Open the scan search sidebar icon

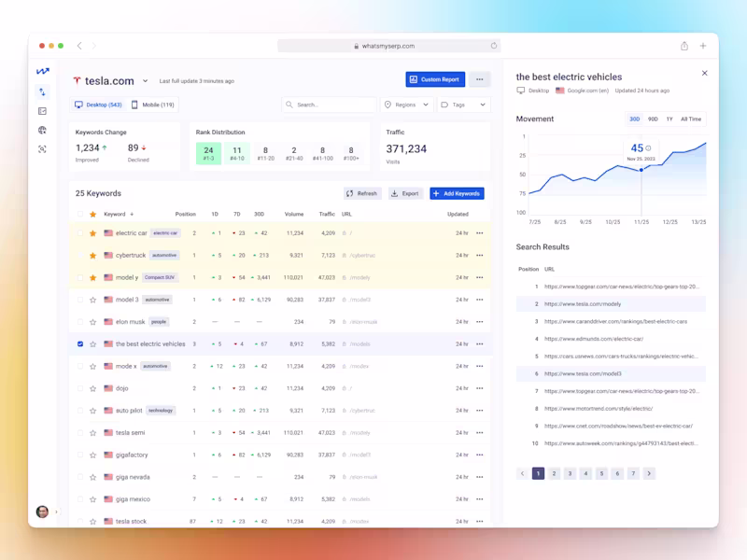[x=42, y=149]
